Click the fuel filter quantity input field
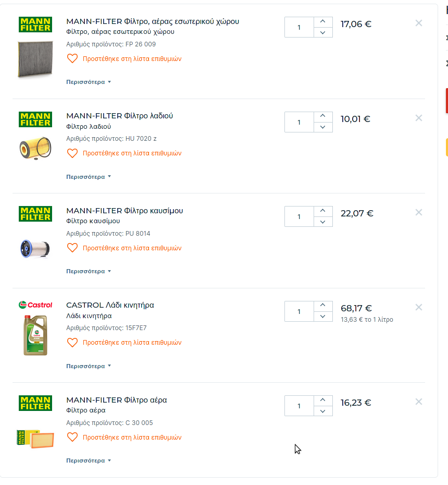This screenshot has height=485, width=448. click(x=299, y=216)
